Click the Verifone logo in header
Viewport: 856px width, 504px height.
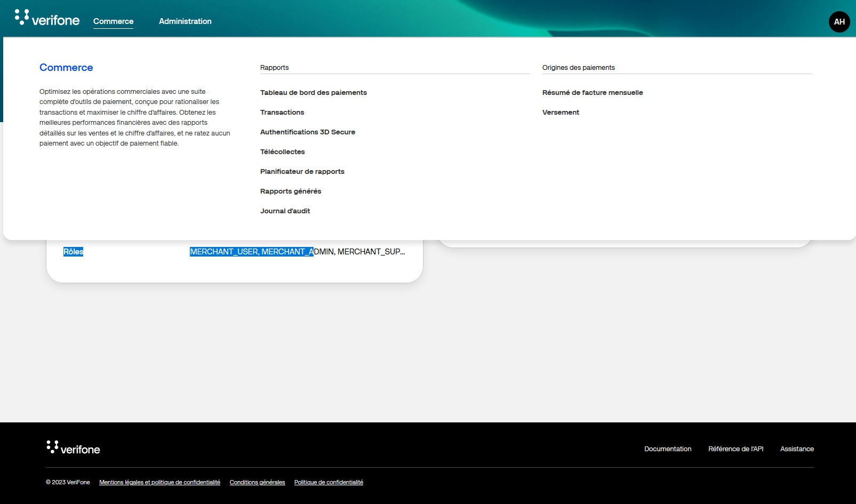coord(47,19)
